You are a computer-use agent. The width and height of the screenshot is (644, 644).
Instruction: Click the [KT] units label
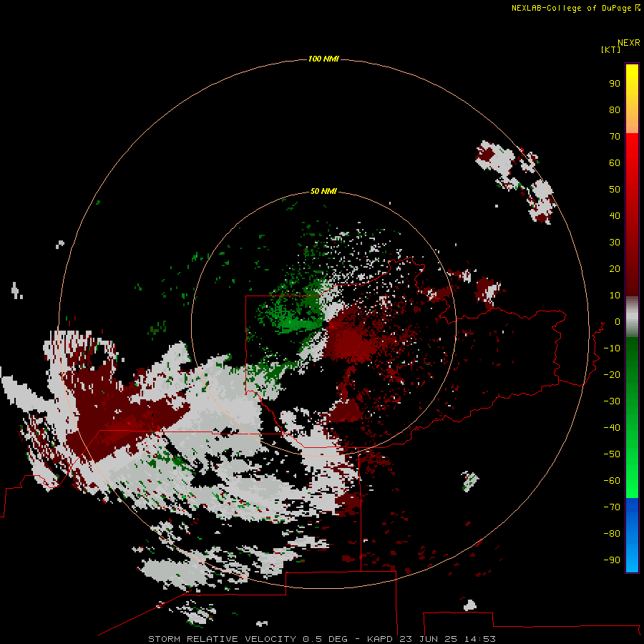coord(610,49)
